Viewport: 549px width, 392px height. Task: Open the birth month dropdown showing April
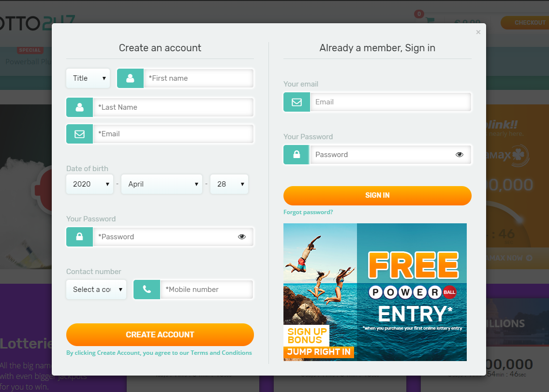162,184
